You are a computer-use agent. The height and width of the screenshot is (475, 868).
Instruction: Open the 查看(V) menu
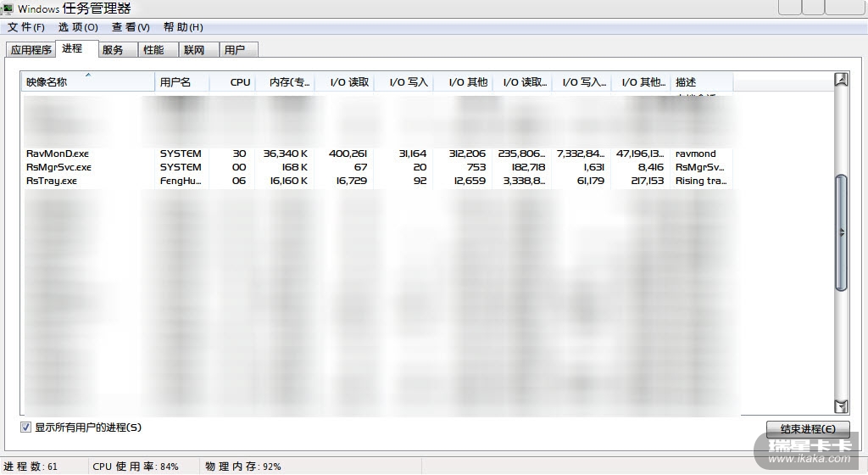click(x=131, y=27)
